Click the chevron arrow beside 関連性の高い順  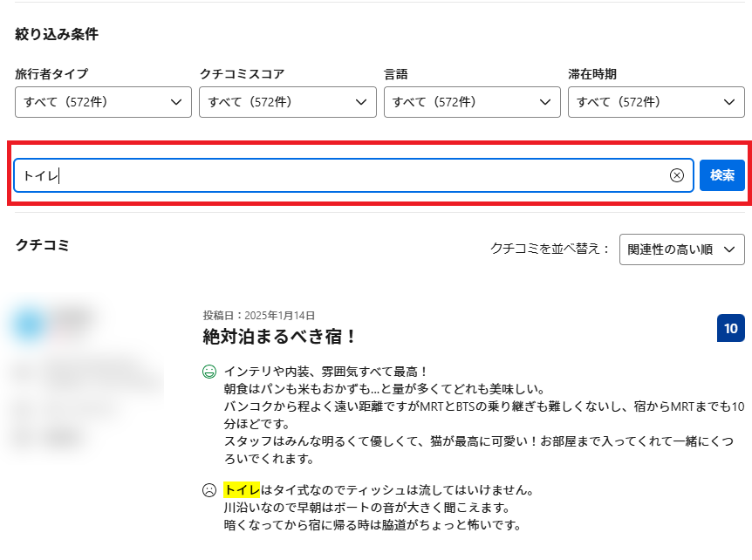(x=728, y=249)
